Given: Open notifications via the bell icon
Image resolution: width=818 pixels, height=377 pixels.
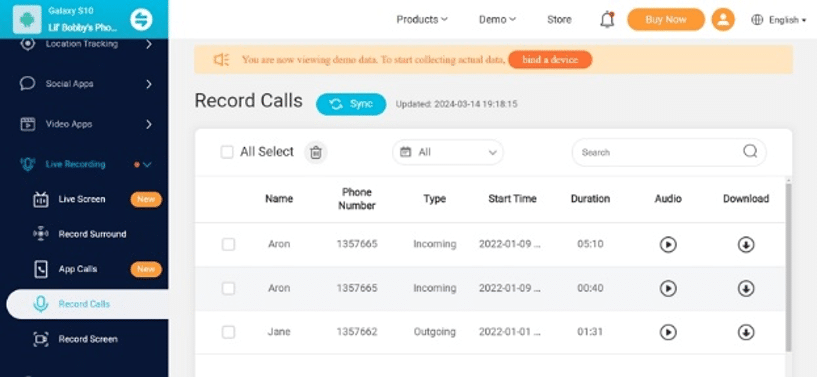Looking at the screenshot, I should (x=607, y=20).
